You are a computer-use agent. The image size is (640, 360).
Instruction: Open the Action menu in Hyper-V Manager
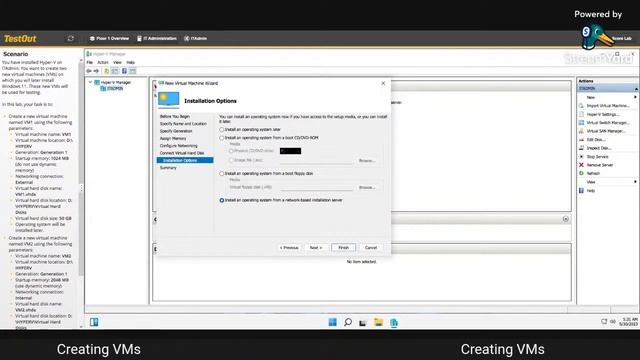[x=103, y=62]
